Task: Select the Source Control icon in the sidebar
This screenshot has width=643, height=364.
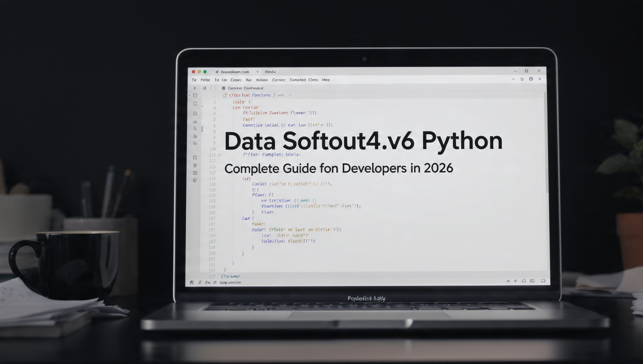Action: click(195, 113)
